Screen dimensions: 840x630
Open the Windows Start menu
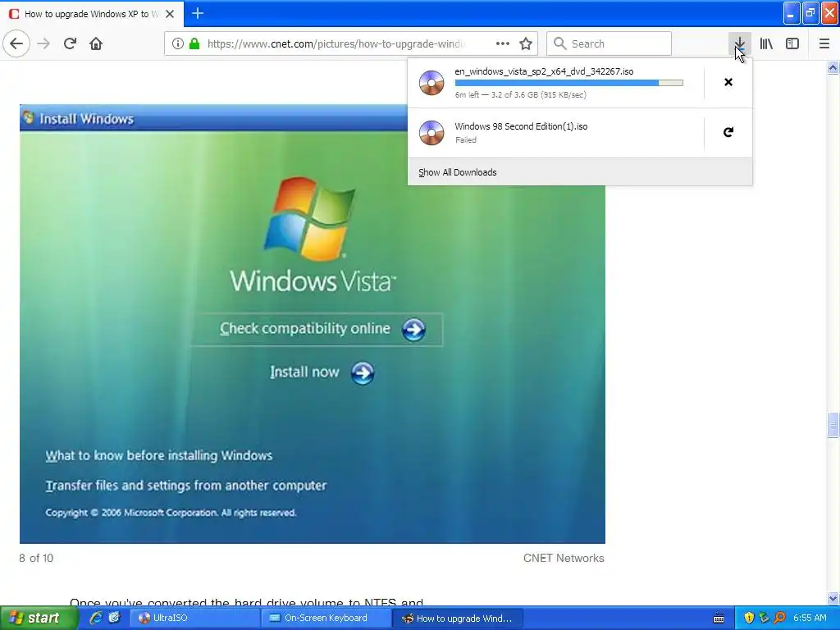[38, 618]
